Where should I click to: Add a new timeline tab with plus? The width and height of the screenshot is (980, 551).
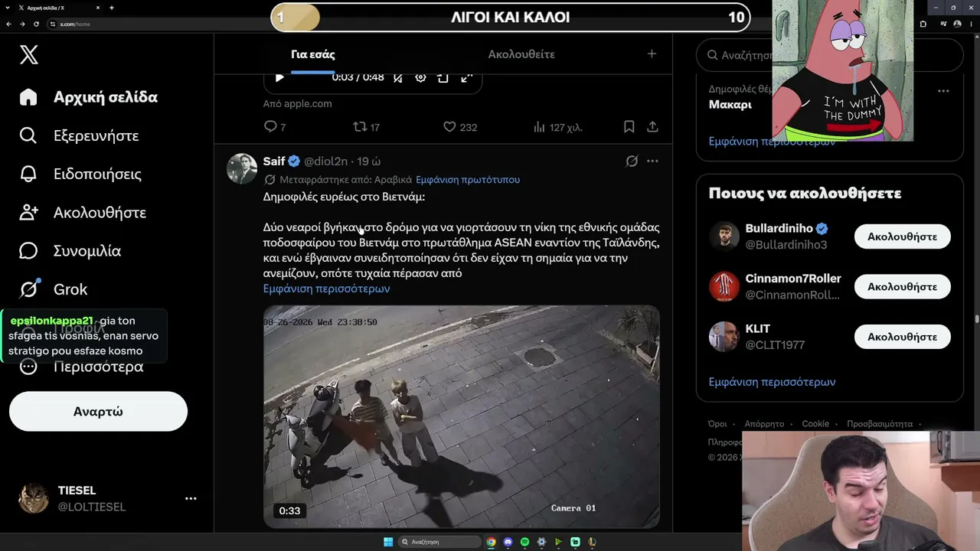(x=652, y=54)
